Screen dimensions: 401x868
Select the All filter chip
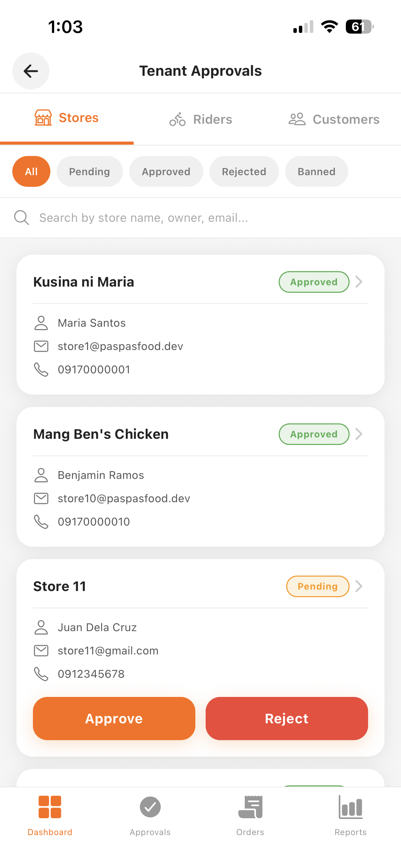click(x=31, y=171)
